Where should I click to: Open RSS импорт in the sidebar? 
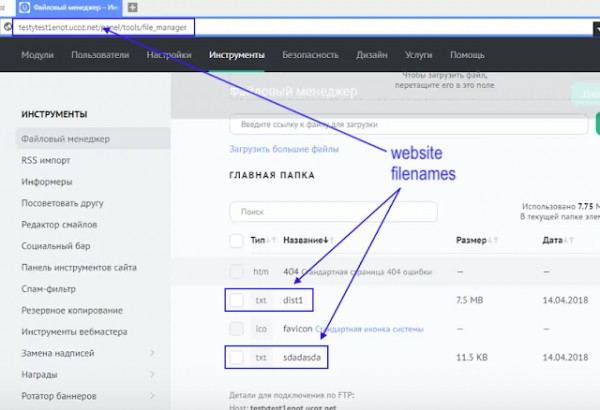[47, 158]
